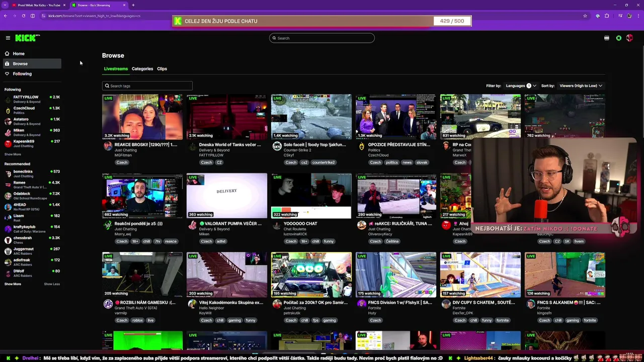Image resolution: width=644 pixels, height=362 pixels.
Task: Click the site info icon in address bar
Action: tap(44, 16)
